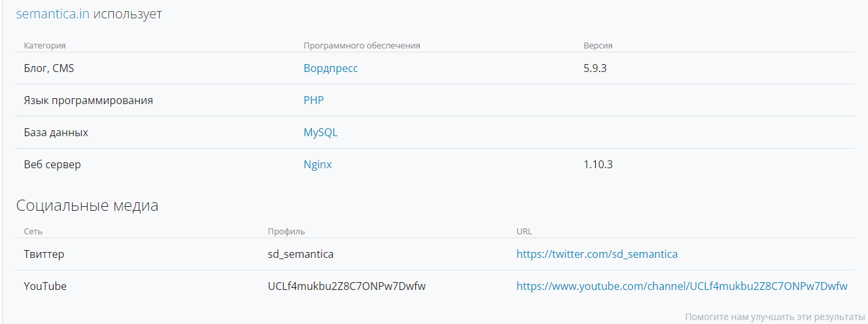
Task: Click the sd_semantica profile name
Action: [x=301, y=254]
